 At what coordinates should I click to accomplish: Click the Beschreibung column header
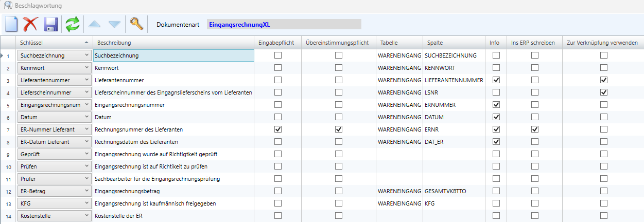114,43
